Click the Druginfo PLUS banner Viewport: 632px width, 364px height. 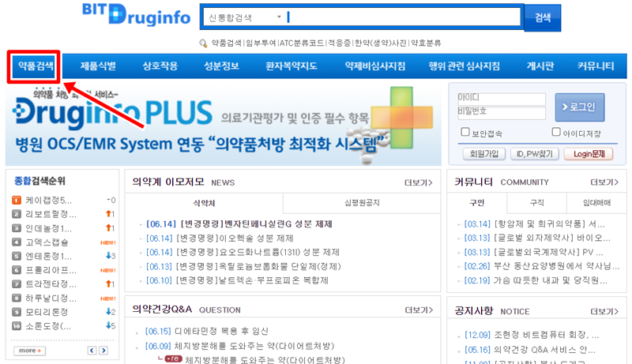[224, 124]
